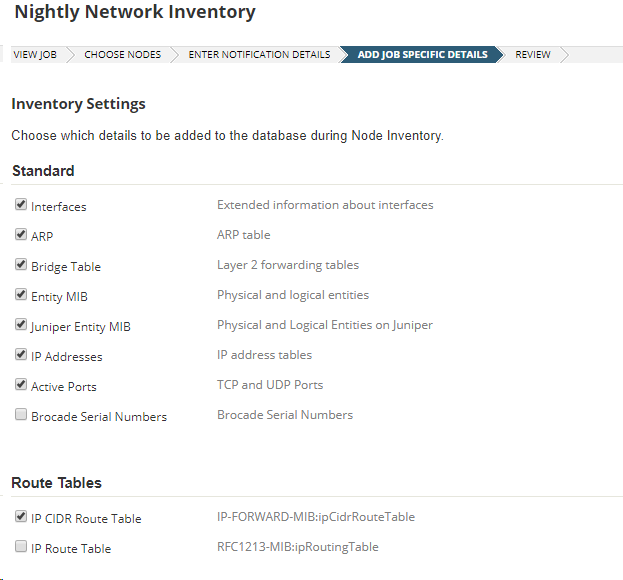Uncheck the IP Addresses checkbox
623x580 pixels.
coord(21,355)
